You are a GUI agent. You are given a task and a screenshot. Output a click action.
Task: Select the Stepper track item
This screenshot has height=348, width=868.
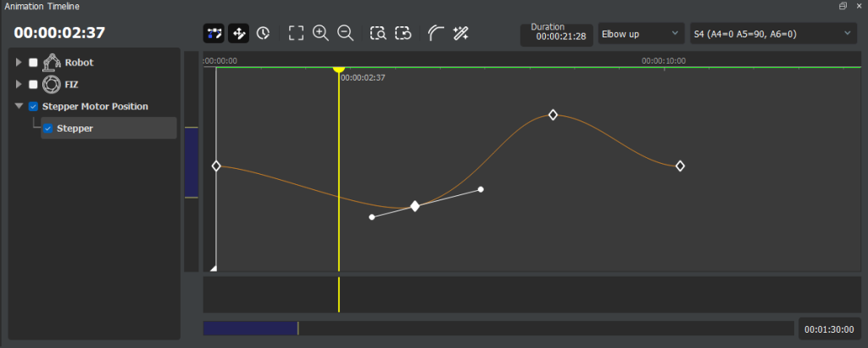(75, 128)
